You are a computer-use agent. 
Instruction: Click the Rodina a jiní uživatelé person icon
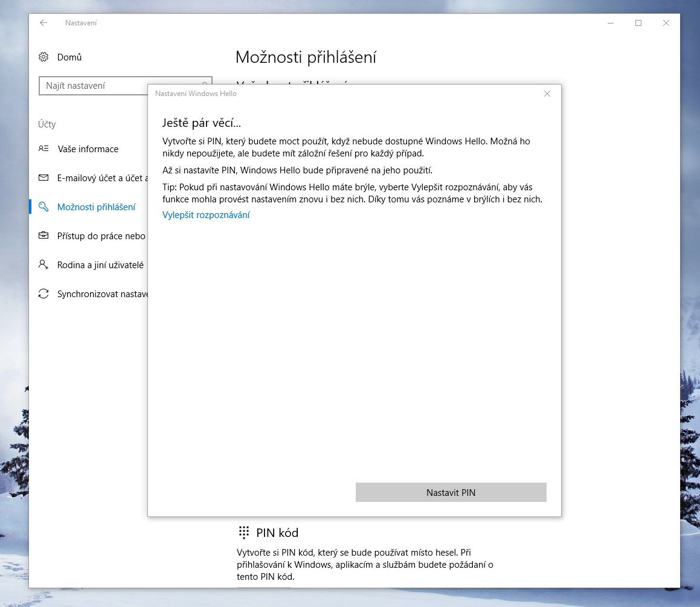pos(43,265)
